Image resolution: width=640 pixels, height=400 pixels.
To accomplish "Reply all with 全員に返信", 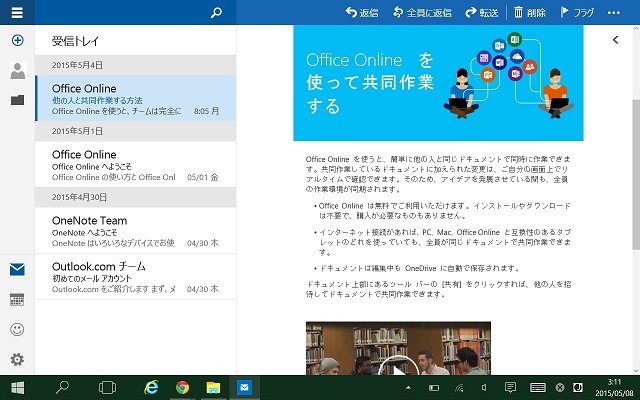I will (x=422, y=12).
